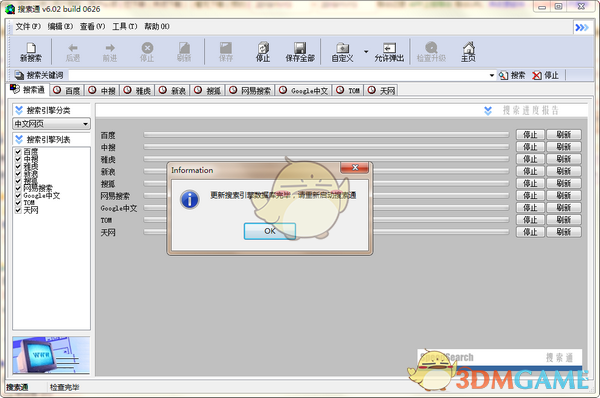This screenshot has width=600, height=398.
Task: Click the 自定义 customize icon
Action: pyautogui.click(x=342, y=48)
